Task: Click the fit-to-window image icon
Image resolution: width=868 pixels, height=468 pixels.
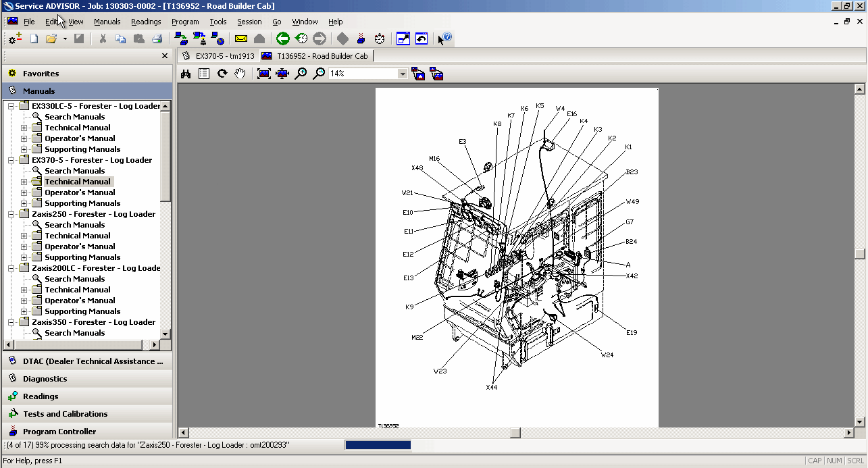Action: 264,73
